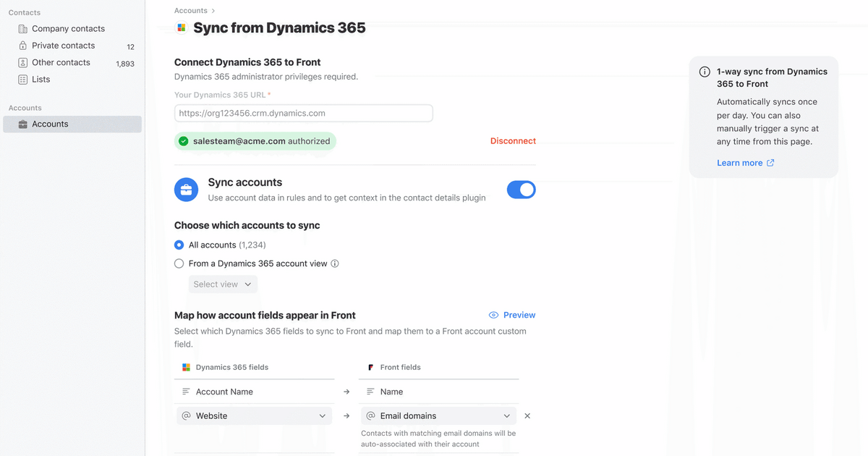This screenshot has width=868, height=456.
Task: Choose From a Dynamics 365 account view
Action: click(x=179, y=264)
